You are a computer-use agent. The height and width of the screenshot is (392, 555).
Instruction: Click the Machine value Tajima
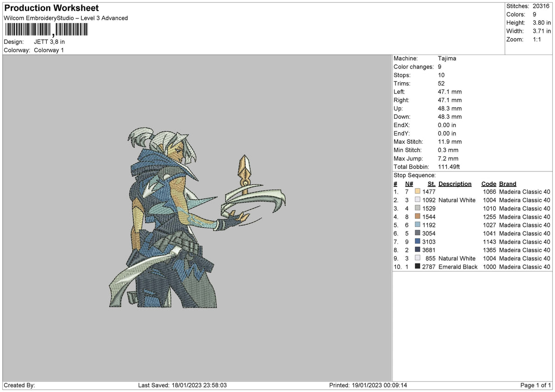pos(447,59)
